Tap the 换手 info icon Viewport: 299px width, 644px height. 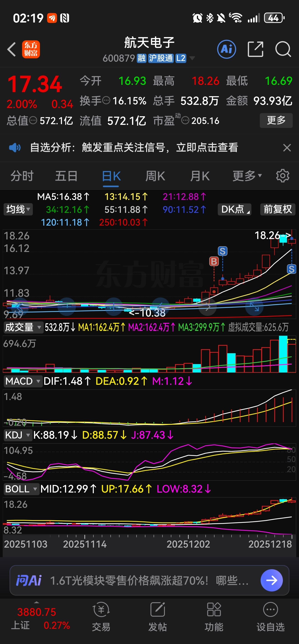[106, 101]
